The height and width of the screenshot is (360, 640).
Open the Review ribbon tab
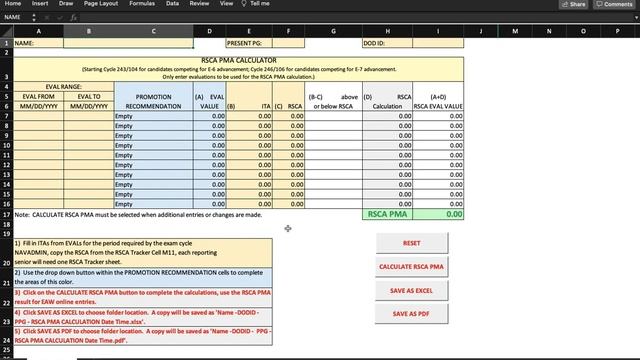coord(199,3)
